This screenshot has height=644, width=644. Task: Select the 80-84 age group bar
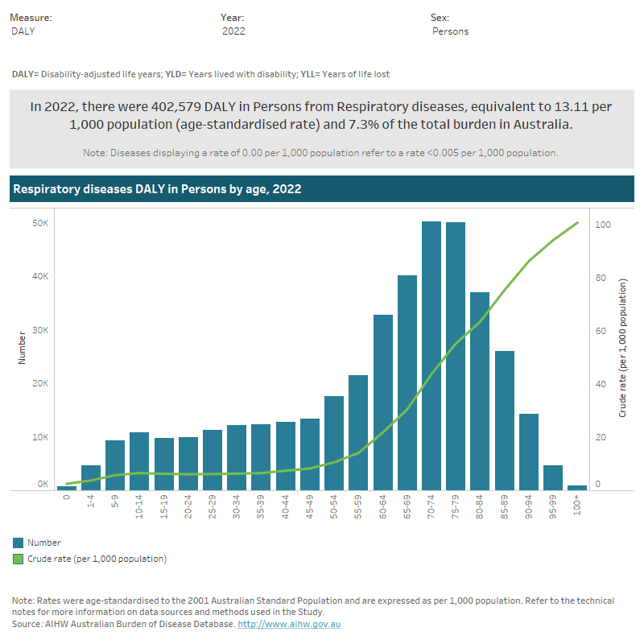480,390
